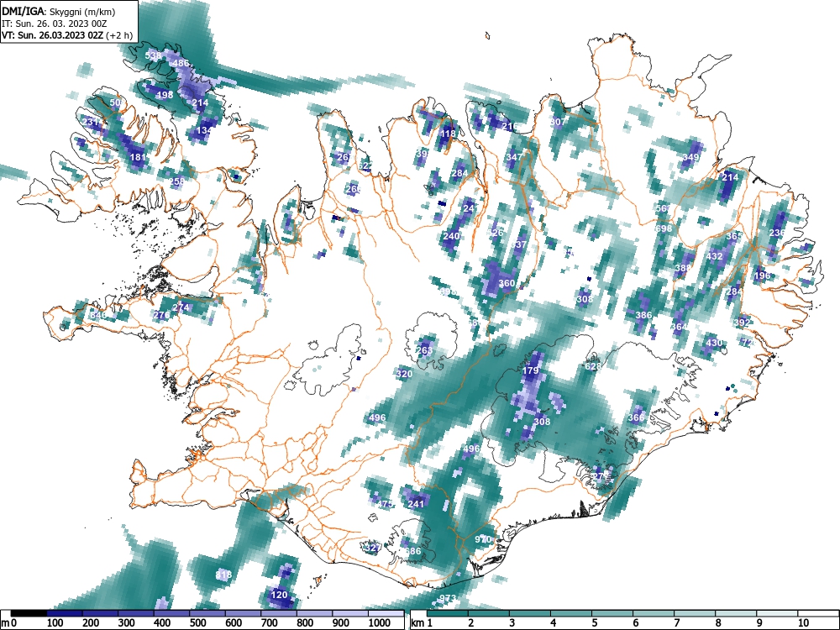Click the visibility value '386'
The image size is (840, 630).
643,315
